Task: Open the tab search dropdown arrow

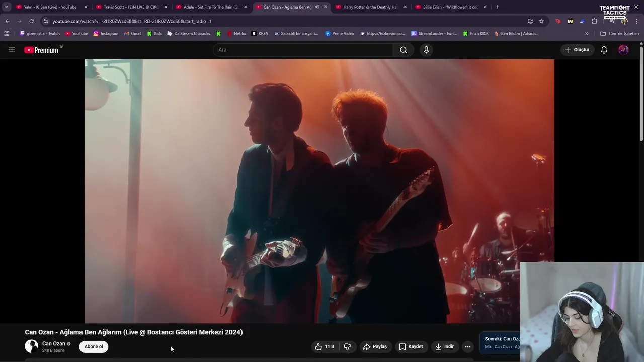Action: [x=7, y=7]
